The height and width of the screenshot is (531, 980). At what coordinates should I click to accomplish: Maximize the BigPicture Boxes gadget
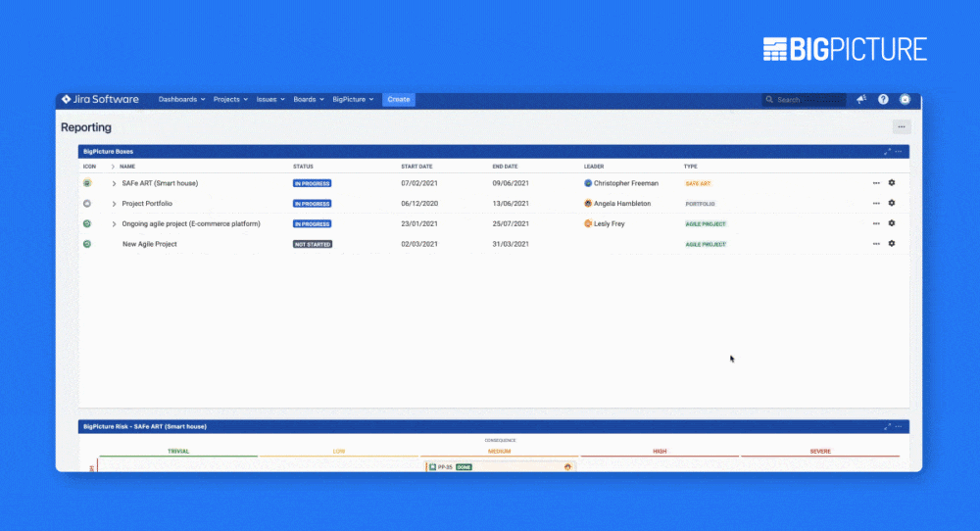pyautogui.click(x=887, y=152)
